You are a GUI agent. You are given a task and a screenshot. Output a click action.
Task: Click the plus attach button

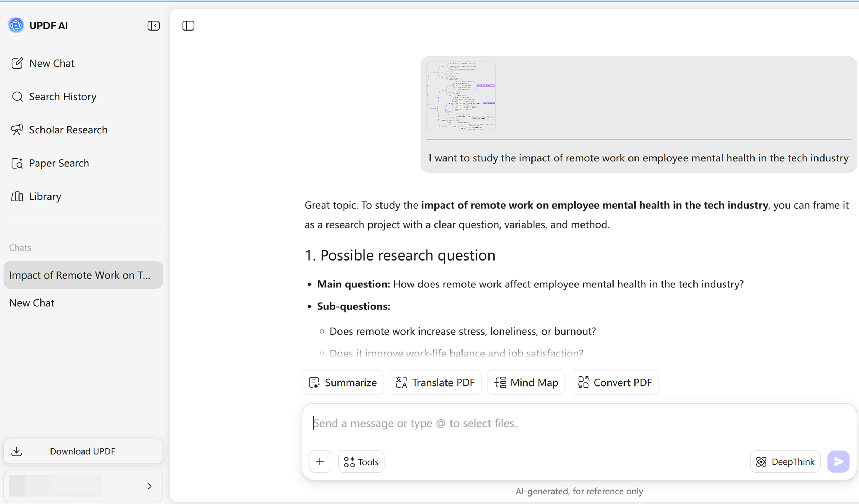(320, 462)
